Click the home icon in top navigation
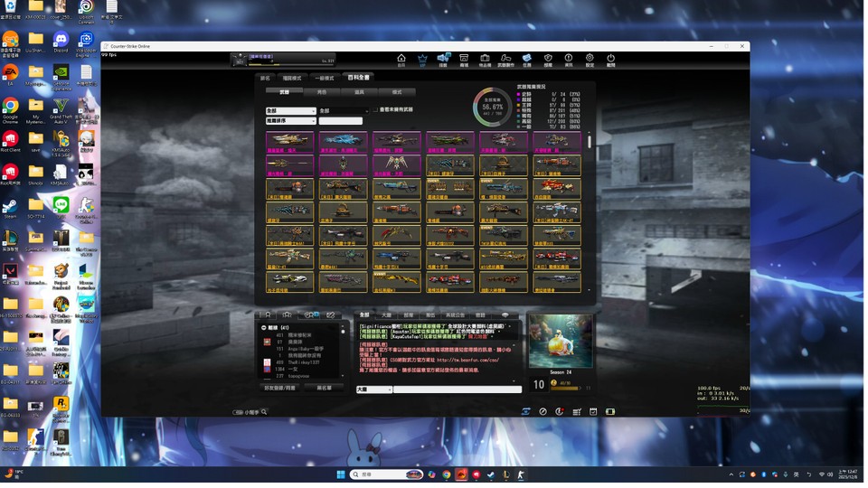 pyautogui.click(x=401, y=59)
